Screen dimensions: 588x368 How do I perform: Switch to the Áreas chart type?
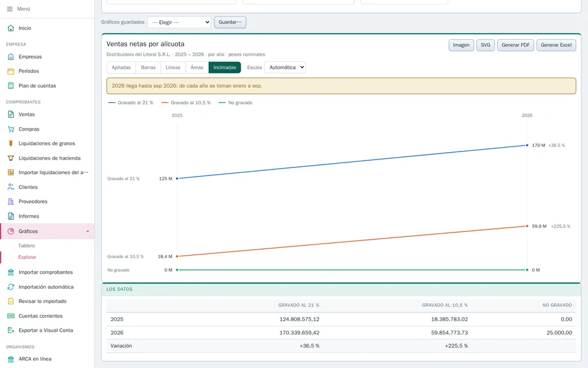coord(197,67)
